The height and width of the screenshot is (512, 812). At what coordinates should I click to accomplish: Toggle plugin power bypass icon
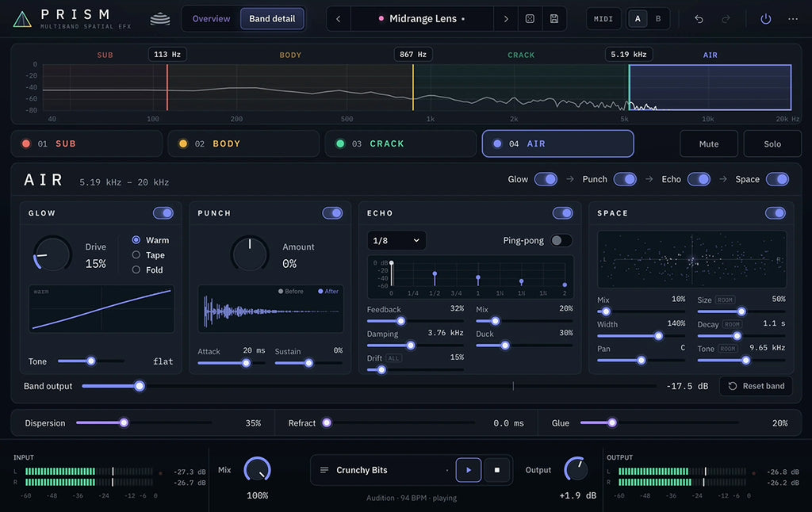pyautogui.click(x=765, y=19)
